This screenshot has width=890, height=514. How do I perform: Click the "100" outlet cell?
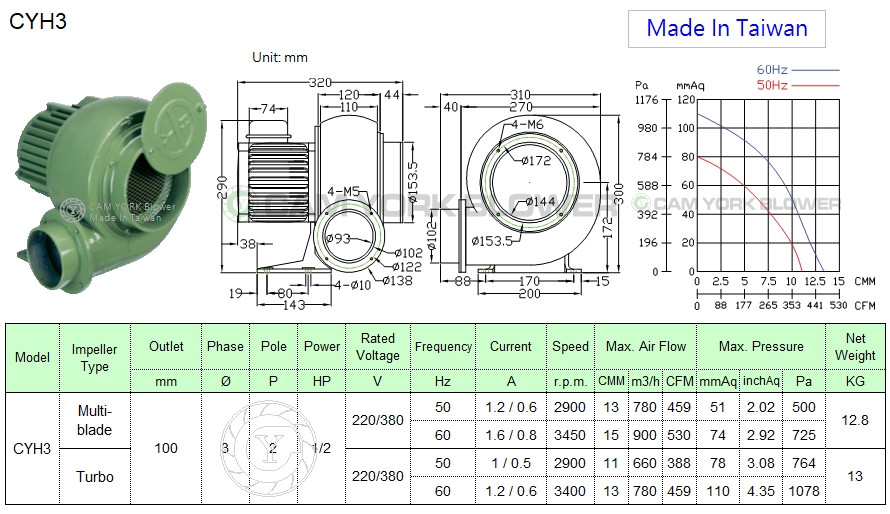pyautogui.click(x=166, y=449)
